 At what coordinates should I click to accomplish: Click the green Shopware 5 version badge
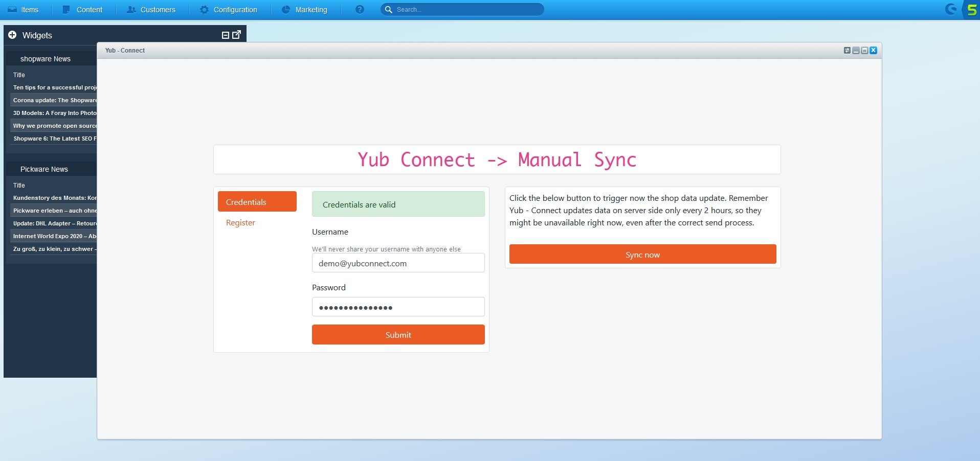(x=971, y=10)
